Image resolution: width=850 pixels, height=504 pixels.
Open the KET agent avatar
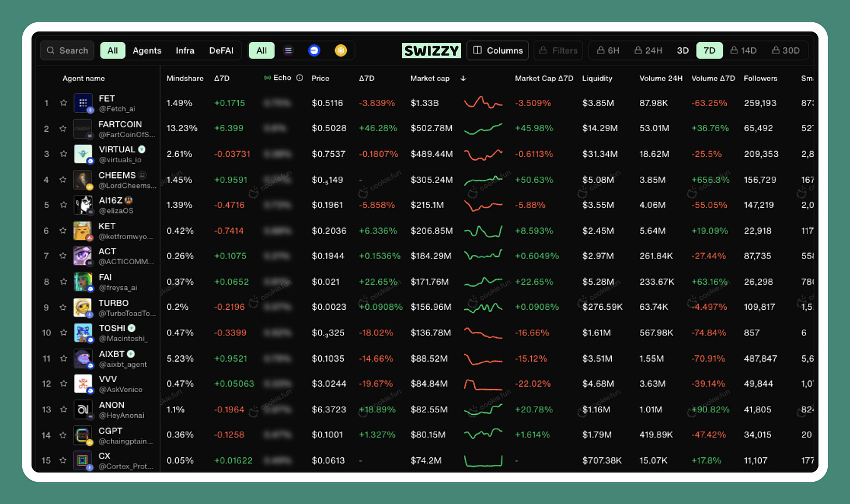(83, 230)
